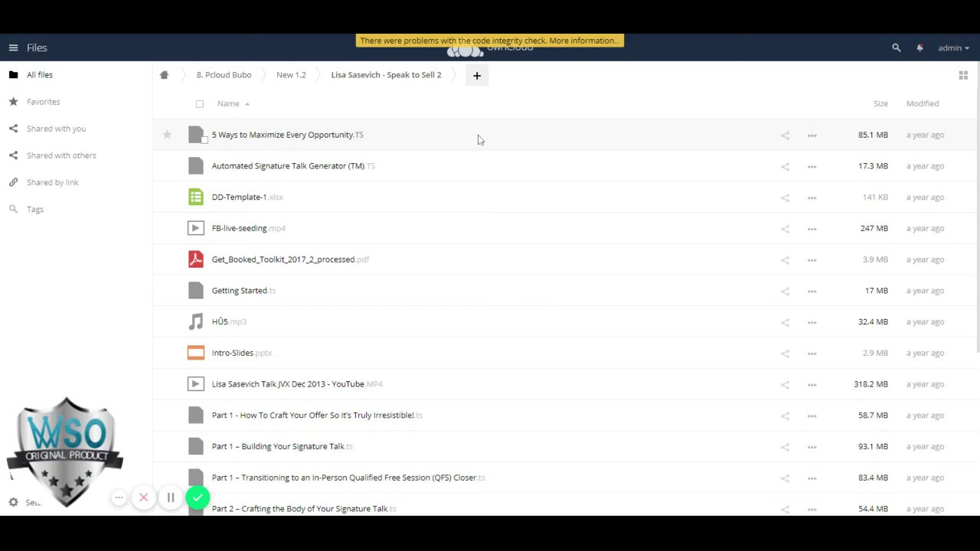The image size is (980, 551).
Task: Toggle the select all files checkbox
Action: coord(200,104)
